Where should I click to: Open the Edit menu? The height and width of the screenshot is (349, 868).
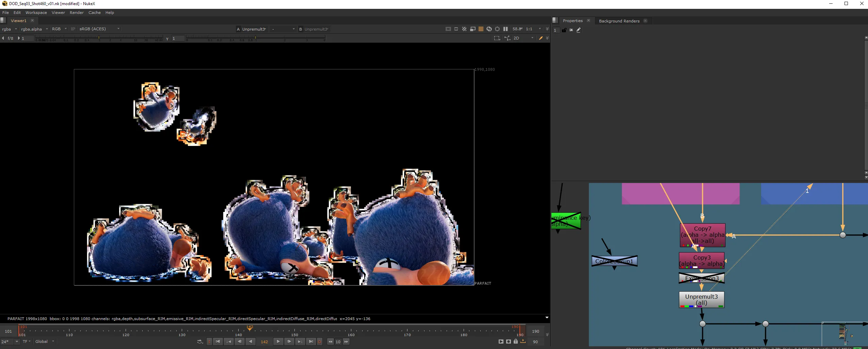pos(17,13)
